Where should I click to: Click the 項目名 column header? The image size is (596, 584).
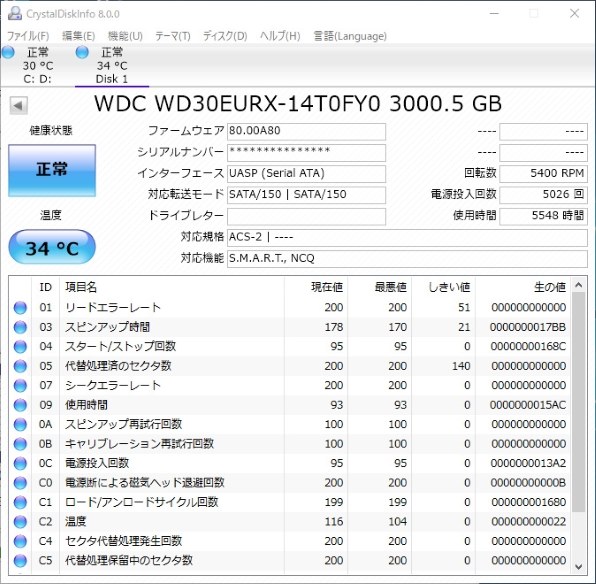172,287
